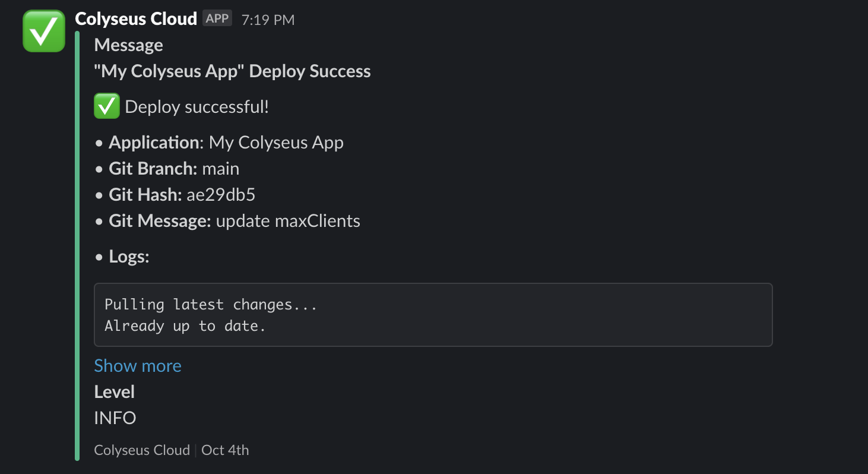This screenshot has width=868, height=474.
Task: Click the Oct 4th footer date
Action: tap(225, 450)
